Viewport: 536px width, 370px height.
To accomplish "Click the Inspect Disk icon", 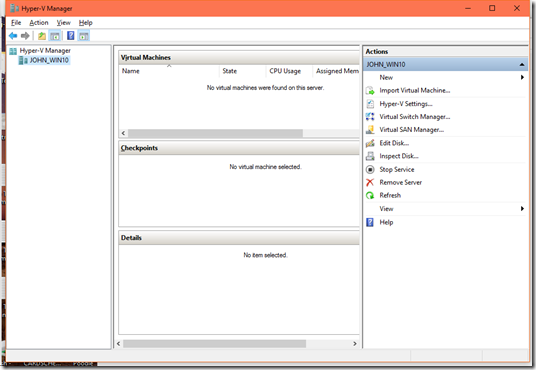I will (370, 156).
